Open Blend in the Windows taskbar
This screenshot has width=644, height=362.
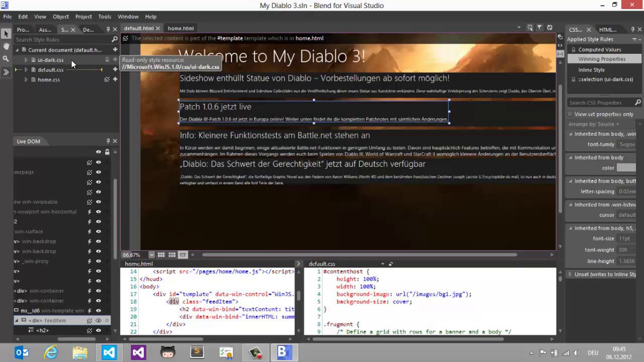coord(284,352)
